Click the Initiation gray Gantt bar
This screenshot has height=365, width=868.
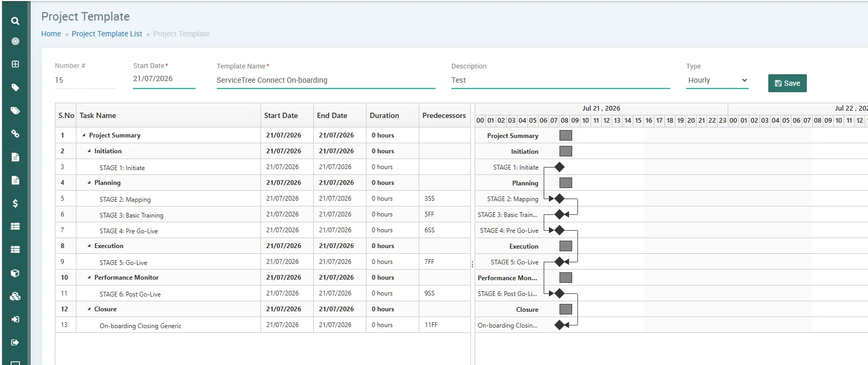[x=566, y=151]
